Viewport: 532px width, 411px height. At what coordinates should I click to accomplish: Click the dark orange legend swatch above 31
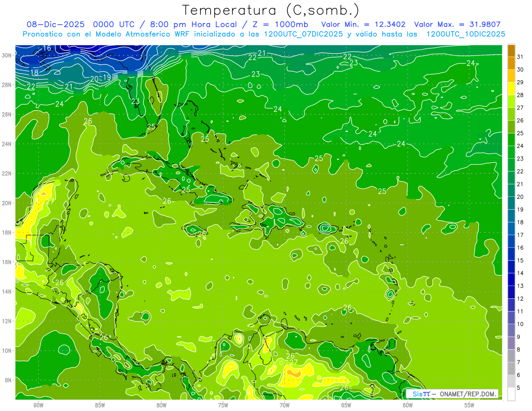coord(511,50)
